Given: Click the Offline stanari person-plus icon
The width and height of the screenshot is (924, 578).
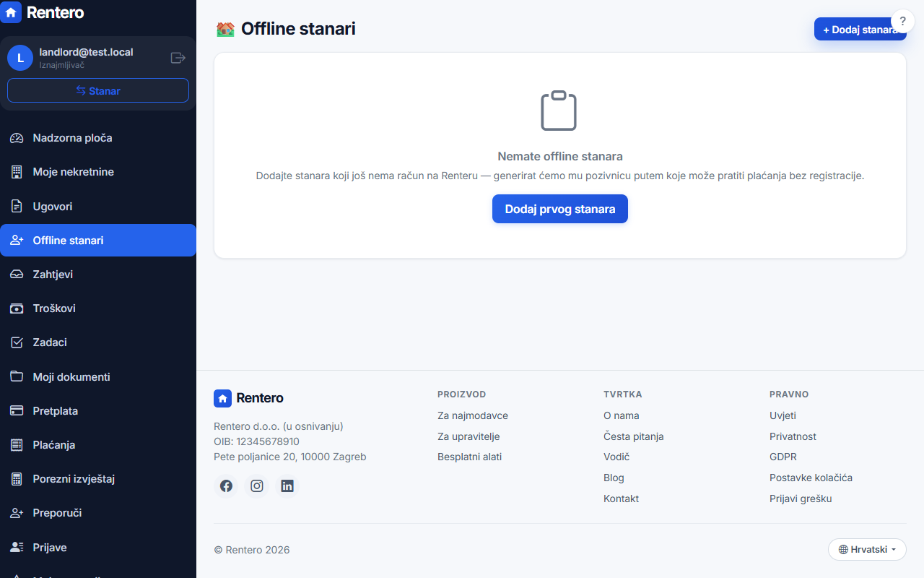Looking at the screenshot, I should click(x=17, y=241).
